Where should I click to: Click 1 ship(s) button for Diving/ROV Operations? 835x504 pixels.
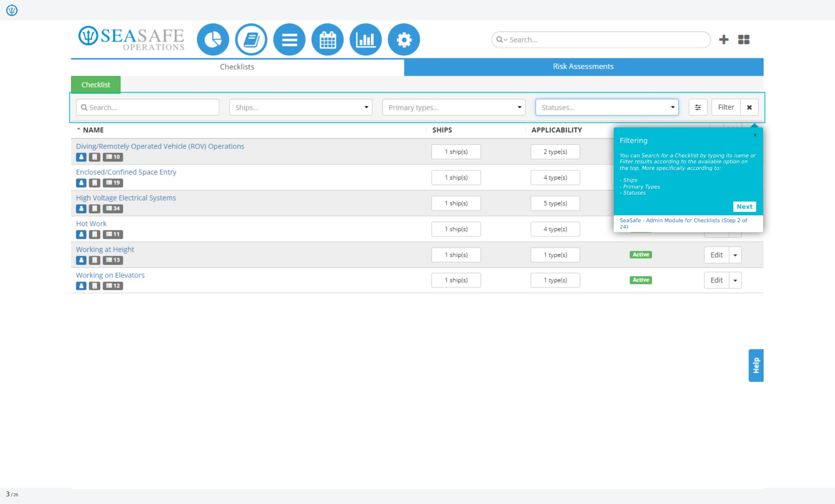[456, 152]
